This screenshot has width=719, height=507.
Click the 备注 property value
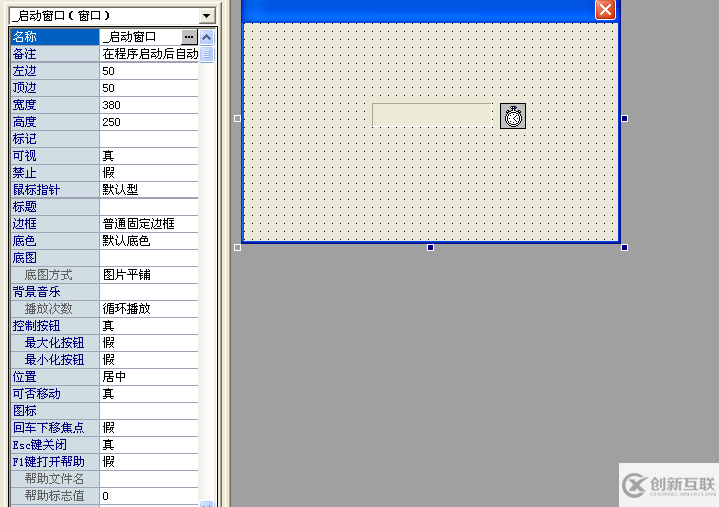149,54
